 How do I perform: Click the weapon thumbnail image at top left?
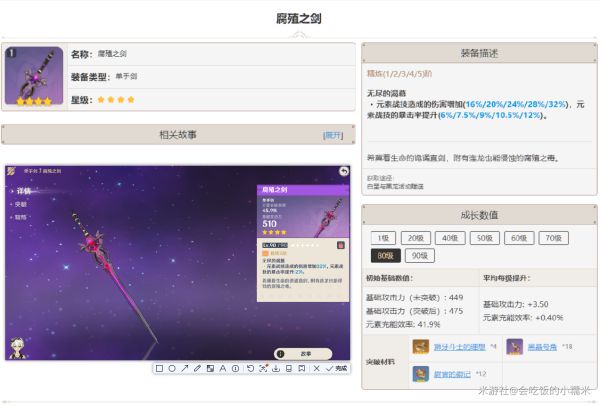[34, 76]
